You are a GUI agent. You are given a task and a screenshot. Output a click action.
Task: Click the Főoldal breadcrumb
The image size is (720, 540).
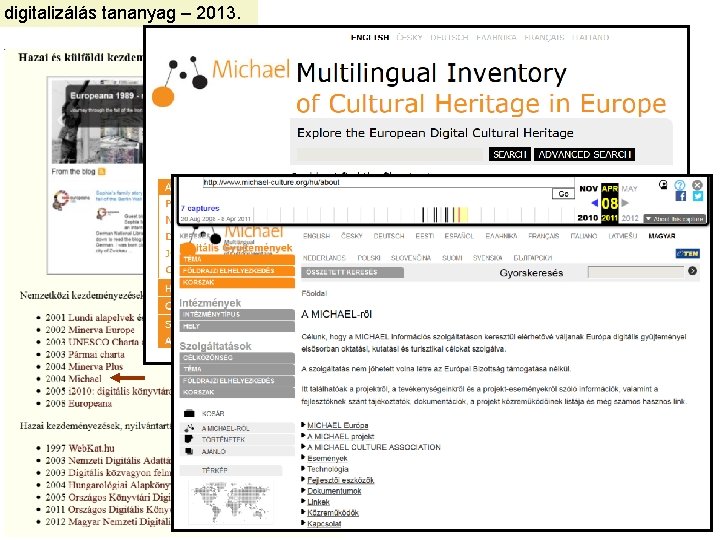tap(314, 293)
